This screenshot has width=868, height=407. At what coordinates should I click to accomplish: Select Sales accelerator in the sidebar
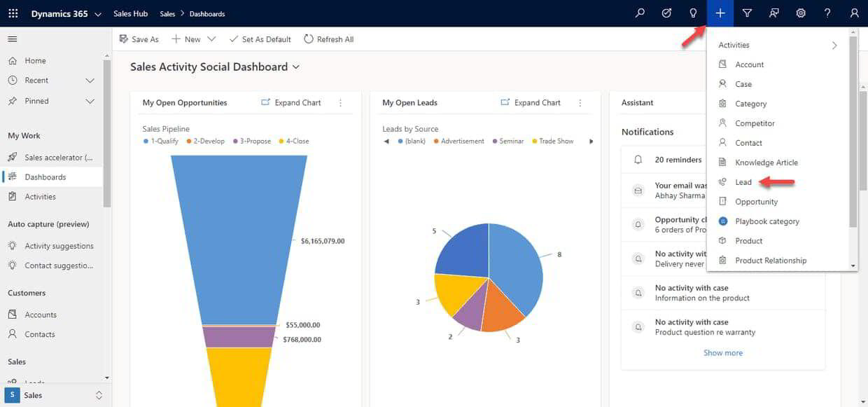[x=58, y=157]
